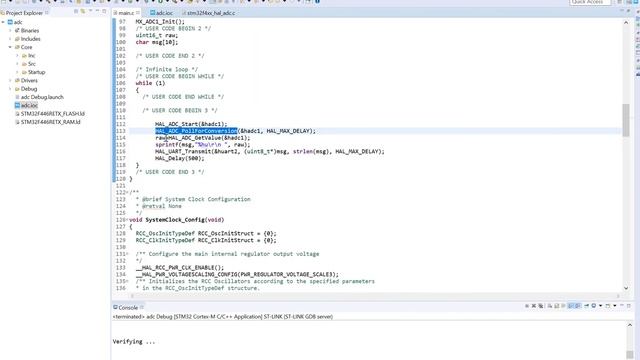Collapse all in Project Explorer
The image size is (640, 360).
click(76, 12)
